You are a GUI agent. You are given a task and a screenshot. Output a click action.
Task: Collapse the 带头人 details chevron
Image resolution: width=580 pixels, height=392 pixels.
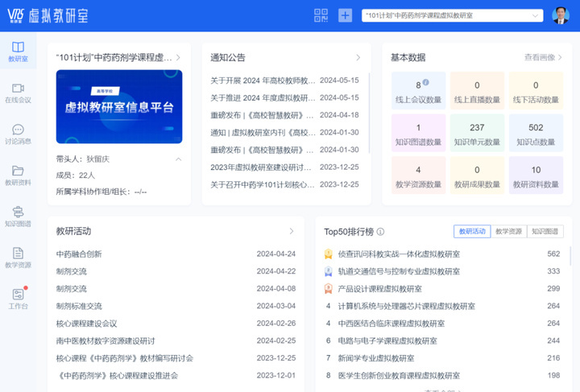[x=178, y=159]
